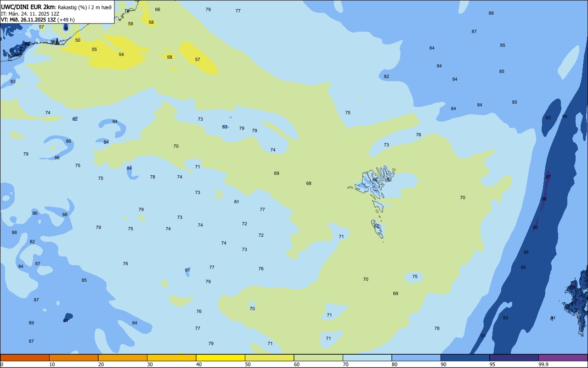This screenshot has height=368, width=588.
Task: Click the humidity value '66' at the top
Action: pyautogui.click(x=158, y=10)
